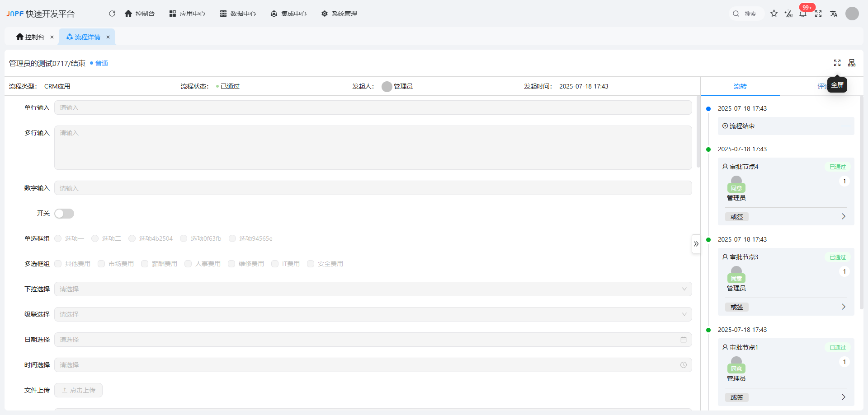Check the 其他费用 checkbox
This screenshot has width=868, height=415.
58,264
